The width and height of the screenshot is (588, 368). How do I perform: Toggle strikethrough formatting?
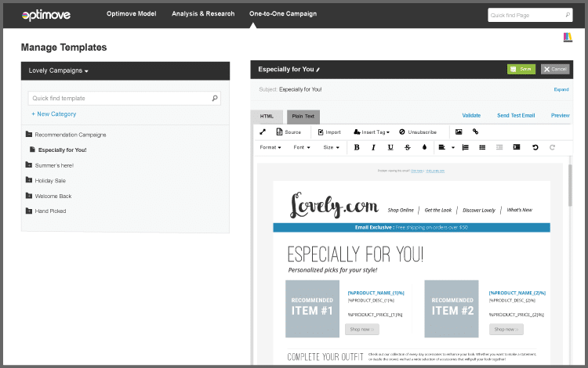point(408,147)
